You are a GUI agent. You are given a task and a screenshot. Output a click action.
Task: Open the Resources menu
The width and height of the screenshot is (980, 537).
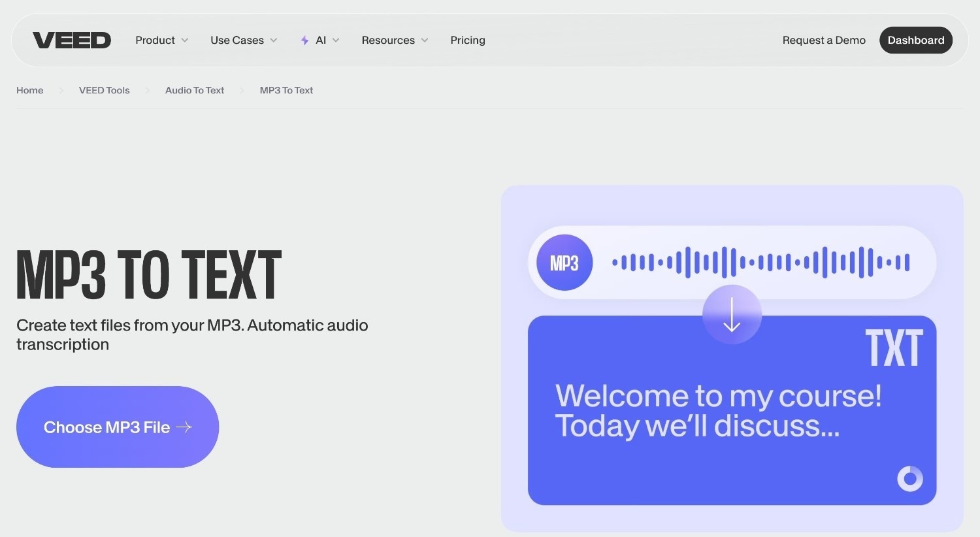[x=395, y=41]
